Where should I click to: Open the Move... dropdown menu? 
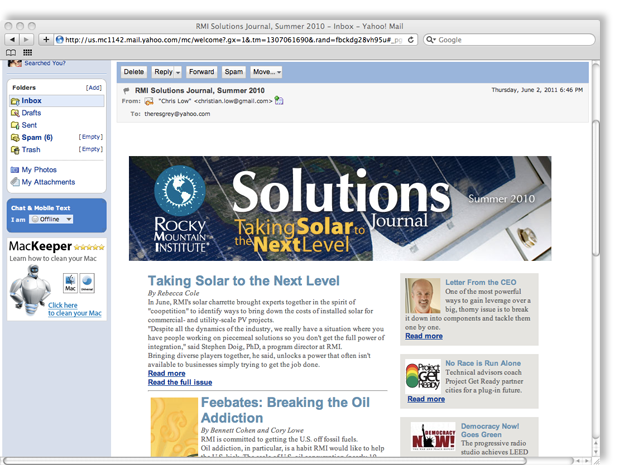coord(266,72)
